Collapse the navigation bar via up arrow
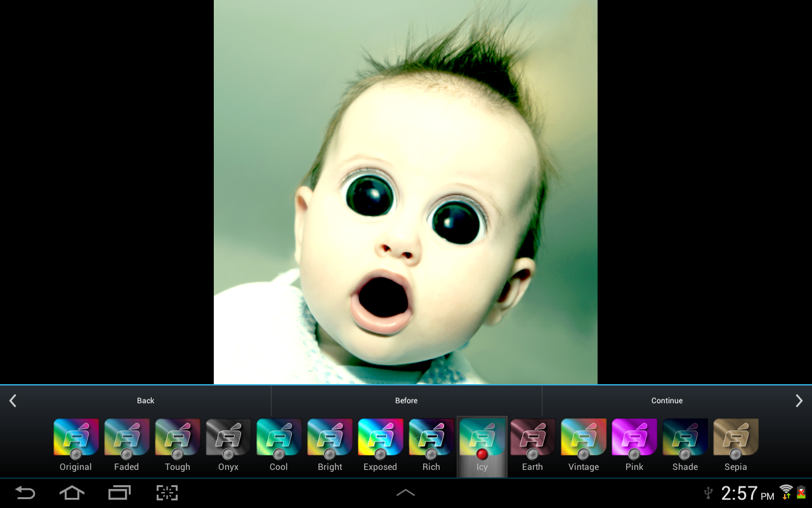812x508 pixels. 406,492
